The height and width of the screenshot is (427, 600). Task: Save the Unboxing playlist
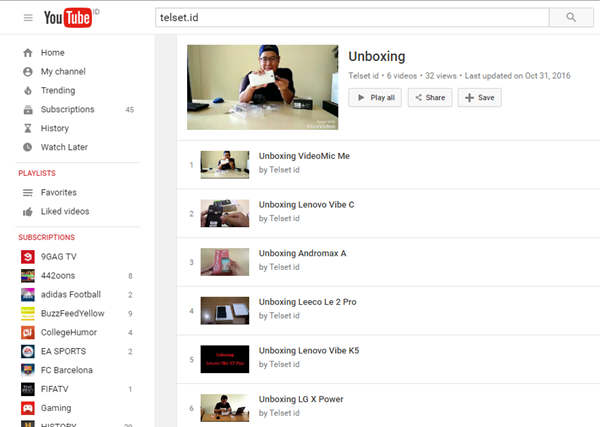coord(479,98)
